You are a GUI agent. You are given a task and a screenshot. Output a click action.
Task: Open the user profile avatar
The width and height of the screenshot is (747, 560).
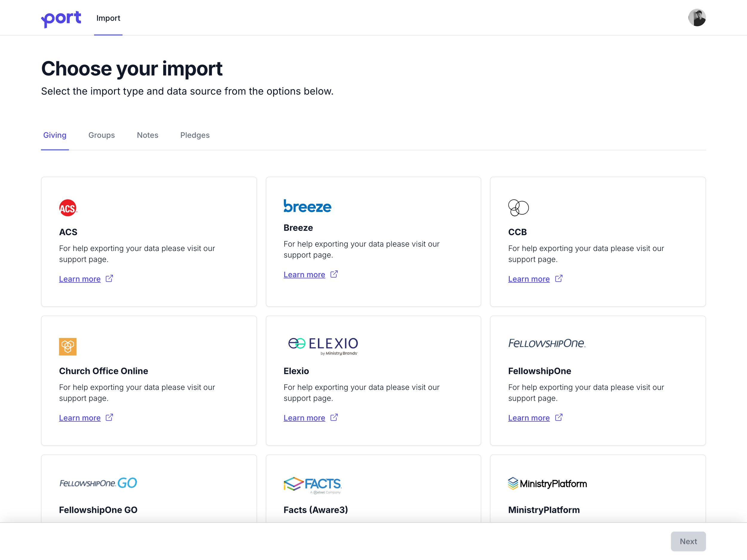[697, 18]
